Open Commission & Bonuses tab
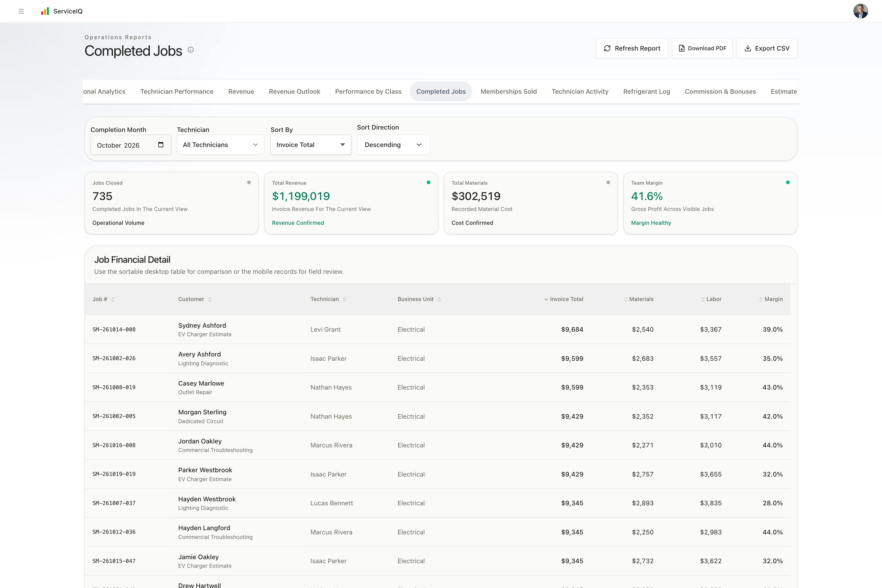Screen dimensions: 882x588 [720, 92]
